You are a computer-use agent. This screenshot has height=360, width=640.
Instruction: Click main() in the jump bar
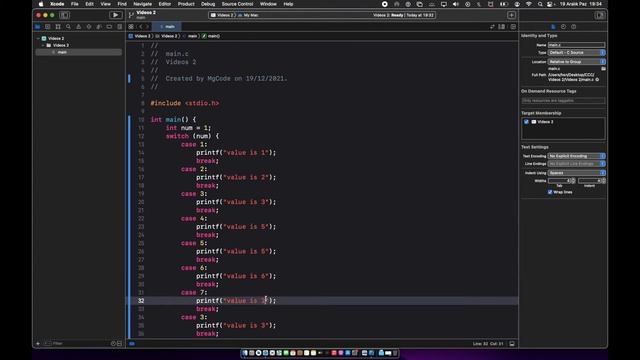tap(211, 36)
